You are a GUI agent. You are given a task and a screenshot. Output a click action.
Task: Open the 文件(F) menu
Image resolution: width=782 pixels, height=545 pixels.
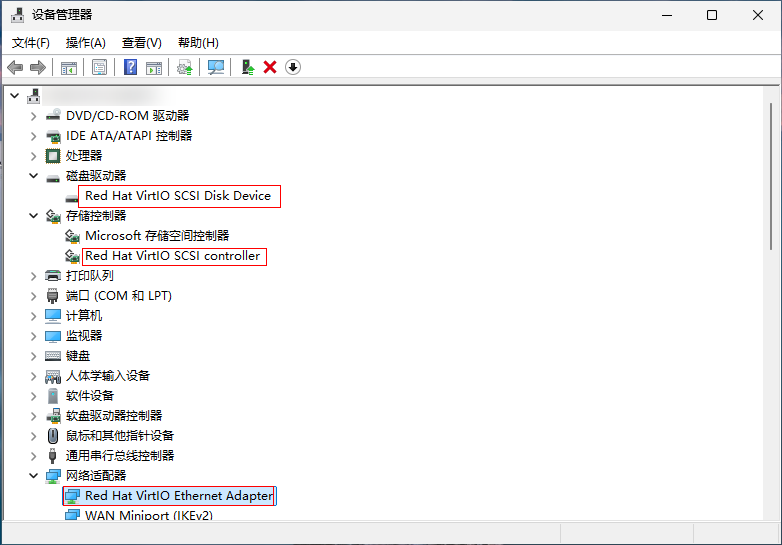31,43
